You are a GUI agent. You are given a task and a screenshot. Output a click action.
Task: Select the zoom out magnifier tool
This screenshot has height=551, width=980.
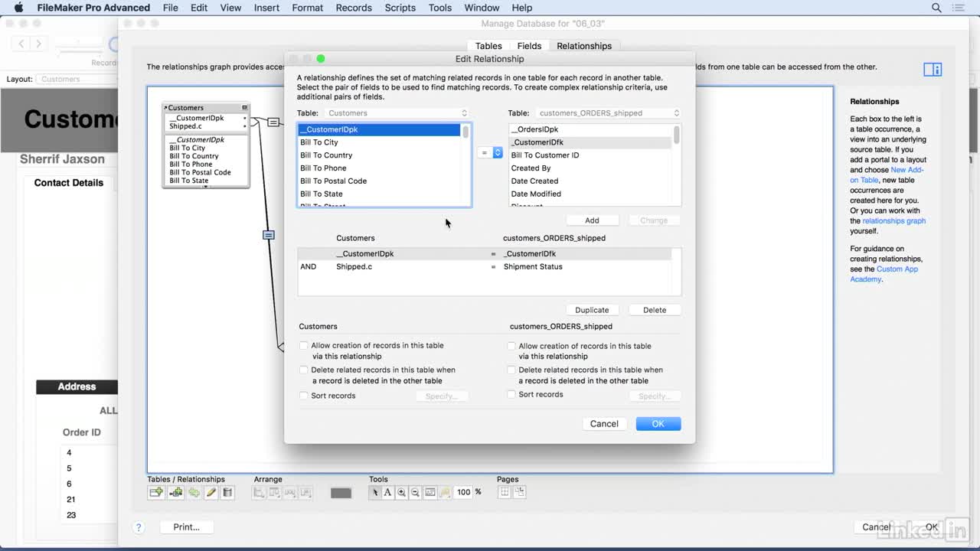tap(415, 493)
